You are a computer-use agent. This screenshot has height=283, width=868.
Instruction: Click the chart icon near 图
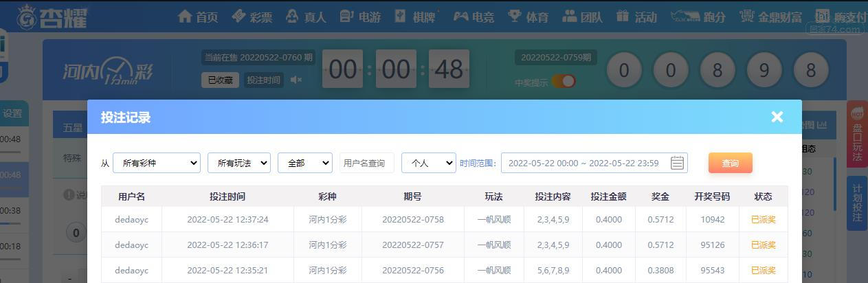822,125
